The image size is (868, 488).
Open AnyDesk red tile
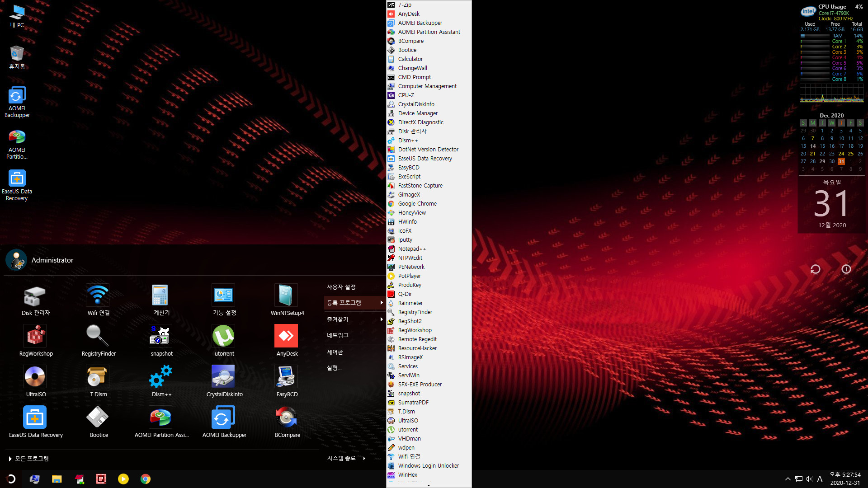[x=287, y=341]
